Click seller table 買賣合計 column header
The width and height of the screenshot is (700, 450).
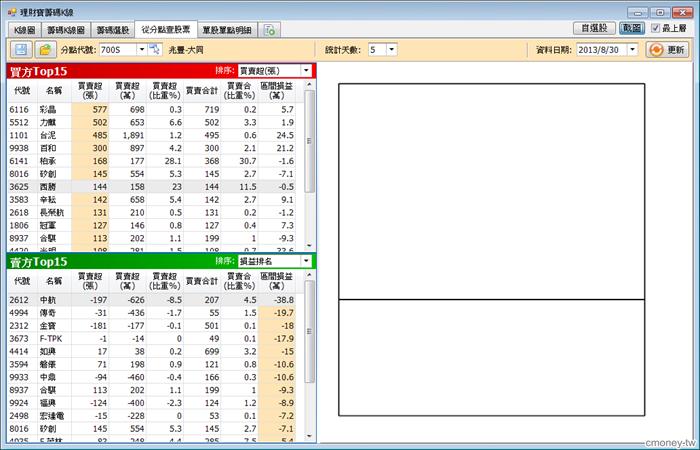coord(202,281)
